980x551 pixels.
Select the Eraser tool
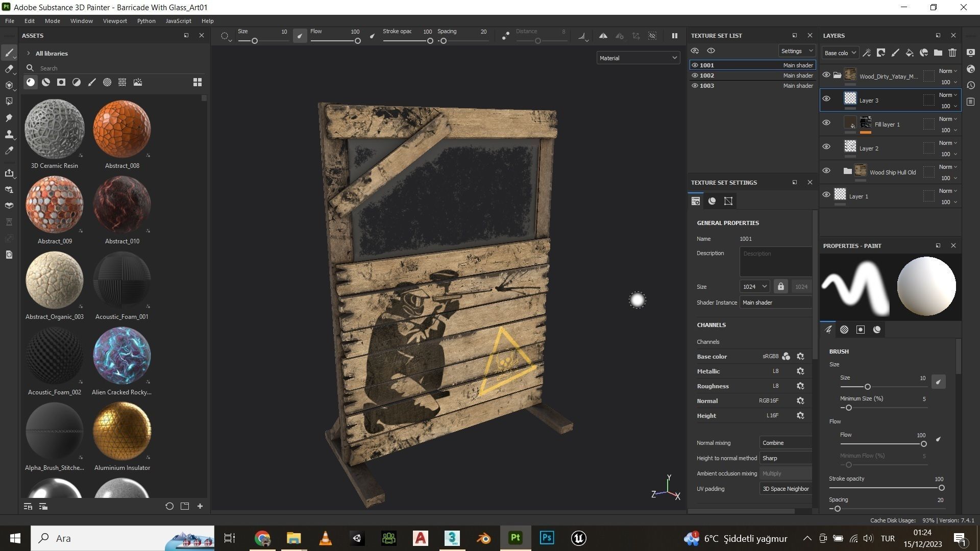tap(9, 69)
